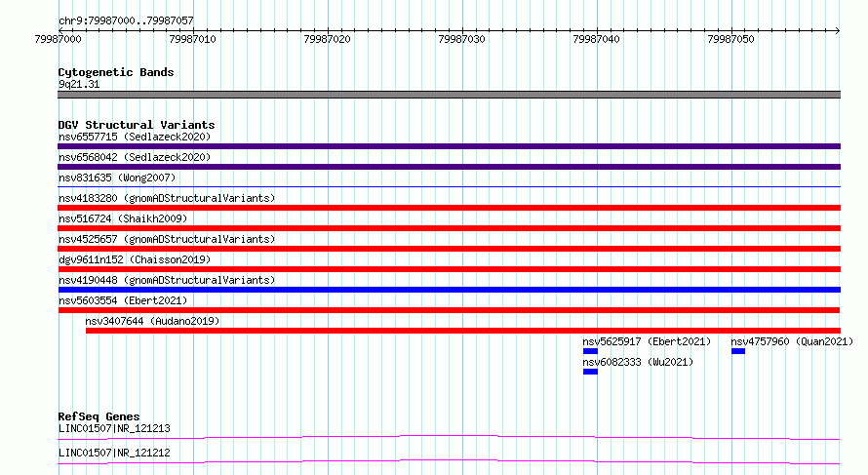This screenshot has width=868, height=475.
Task: Click the nsv4183280 (gnomADStructuralVariants) label
Action: [167, 198]
